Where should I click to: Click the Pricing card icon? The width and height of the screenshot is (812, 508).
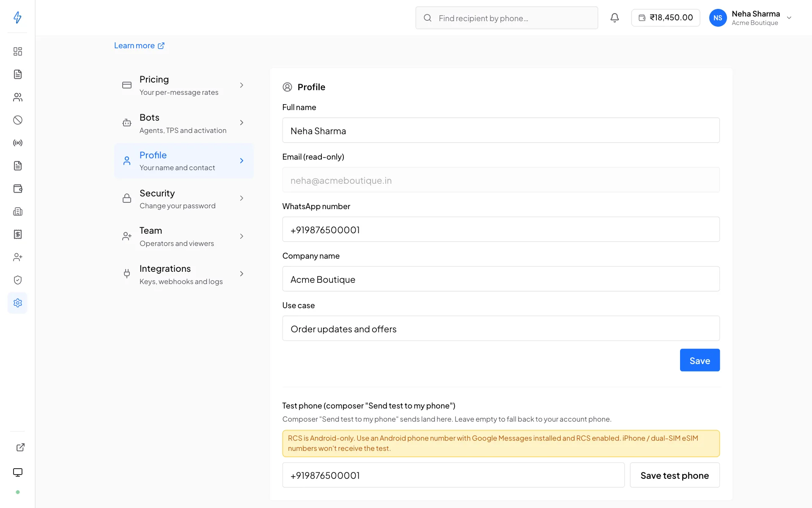tap(126, 85)
